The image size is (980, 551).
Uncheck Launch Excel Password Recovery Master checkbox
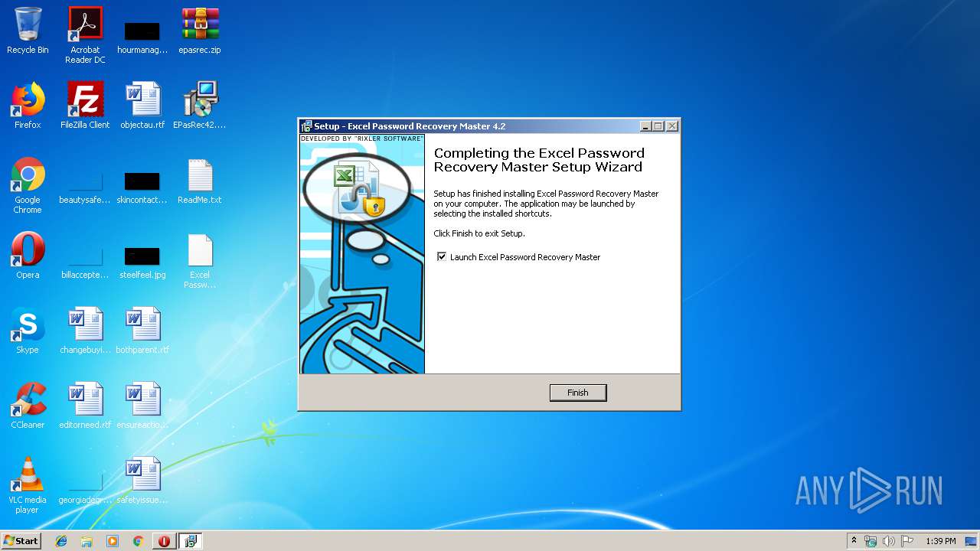[x=442, y=257]
